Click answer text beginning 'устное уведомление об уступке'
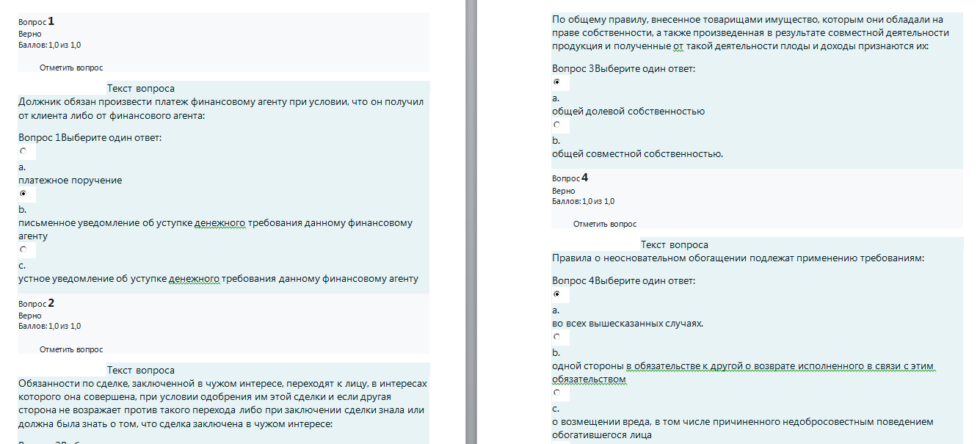This screenshot has width=980, height=444. (x=218, y=279)
